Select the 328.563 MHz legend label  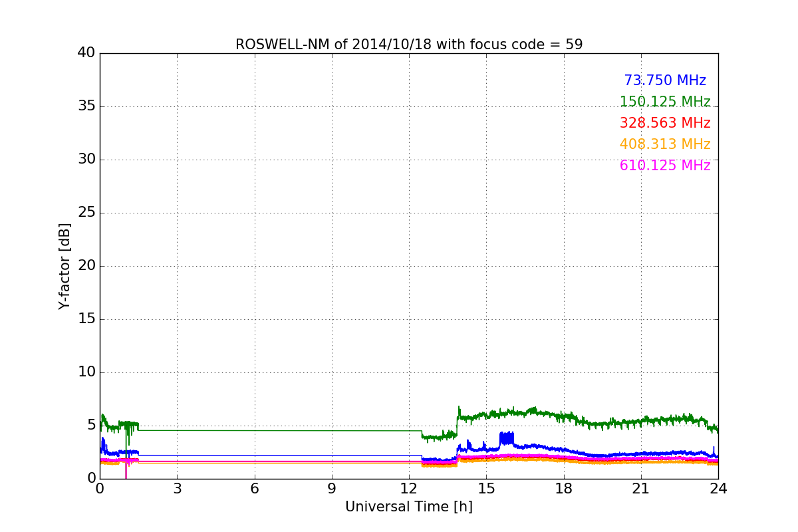click(x=665, y=123)
